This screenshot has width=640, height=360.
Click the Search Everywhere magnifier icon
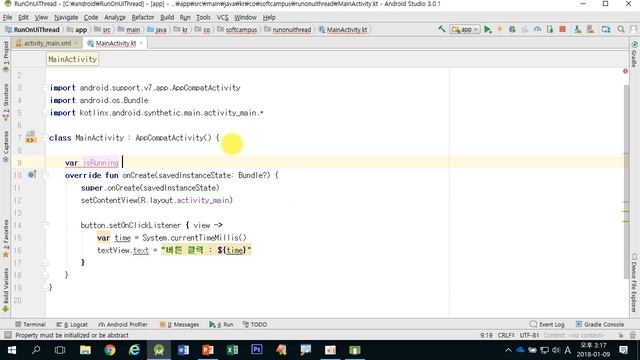coord(621,29)
